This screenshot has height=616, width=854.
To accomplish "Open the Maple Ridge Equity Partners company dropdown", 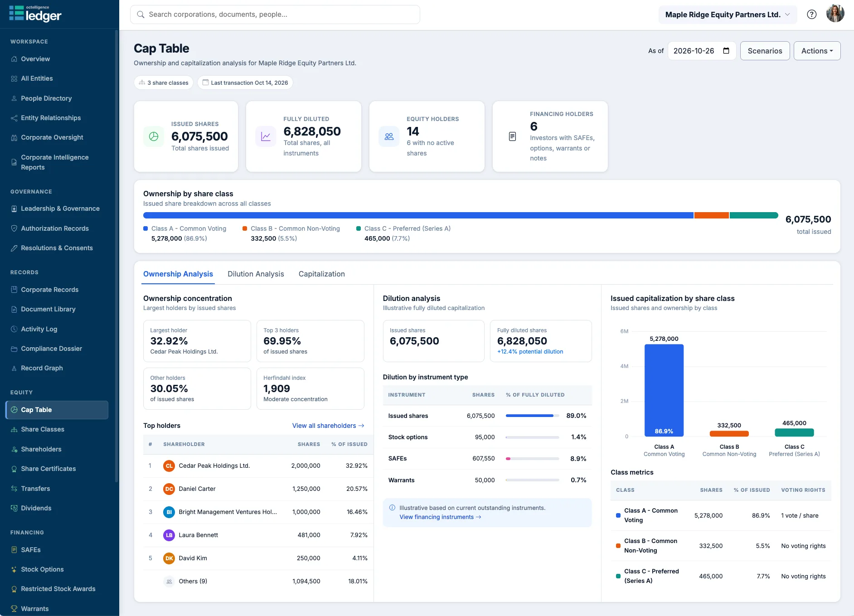I will click(728, 15).
